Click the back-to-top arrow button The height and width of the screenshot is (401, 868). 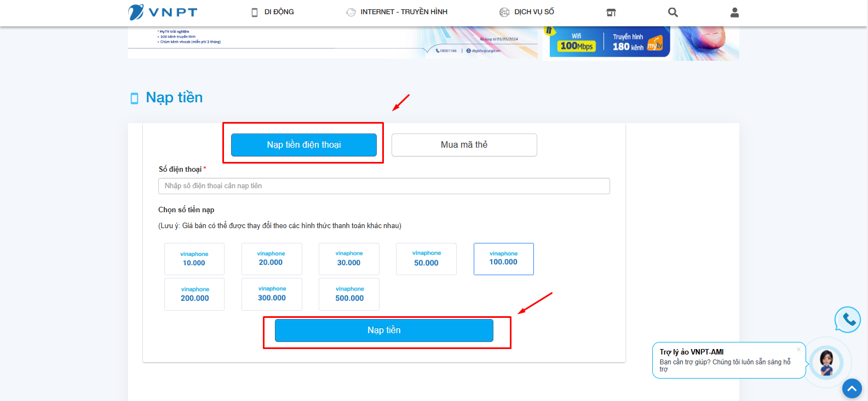coord(852,388)
